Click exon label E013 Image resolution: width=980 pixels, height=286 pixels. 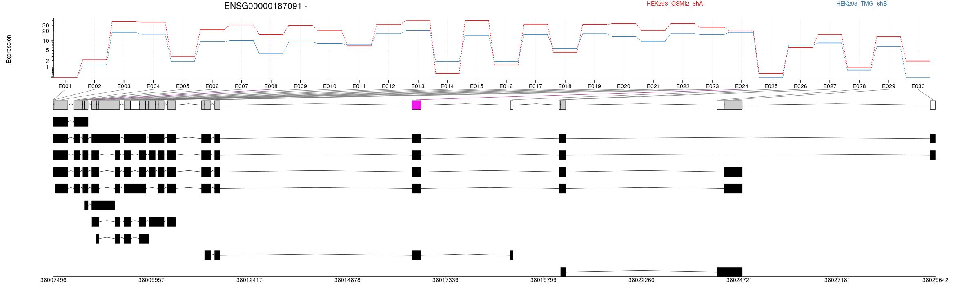point(418,86)
